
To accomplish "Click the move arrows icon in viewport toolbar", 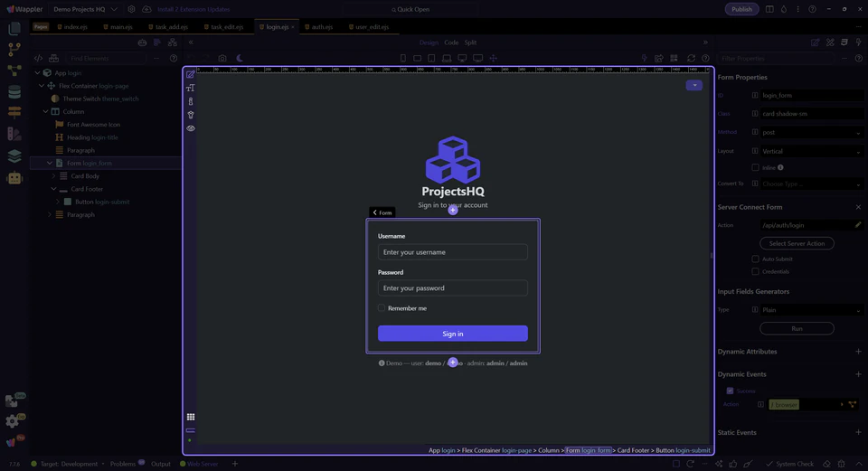I will pyautogui.click(x=494, y=58).
